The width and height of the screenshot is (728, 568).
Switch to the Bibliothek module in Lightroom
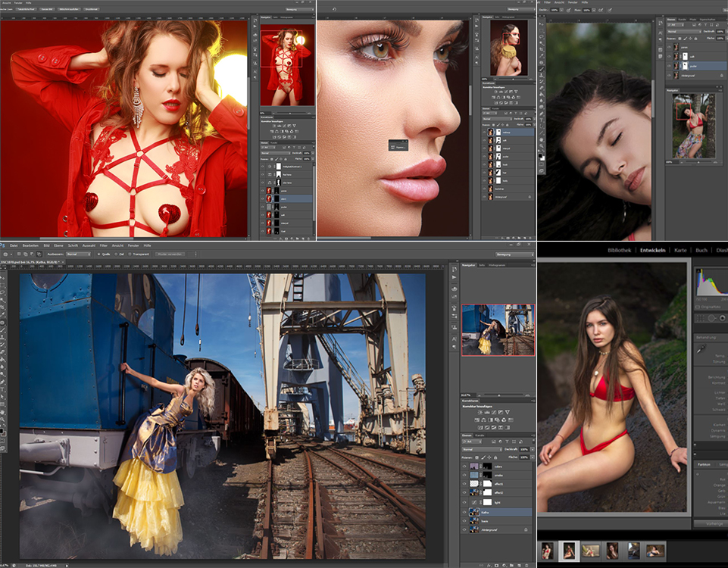tap(620, 250)
